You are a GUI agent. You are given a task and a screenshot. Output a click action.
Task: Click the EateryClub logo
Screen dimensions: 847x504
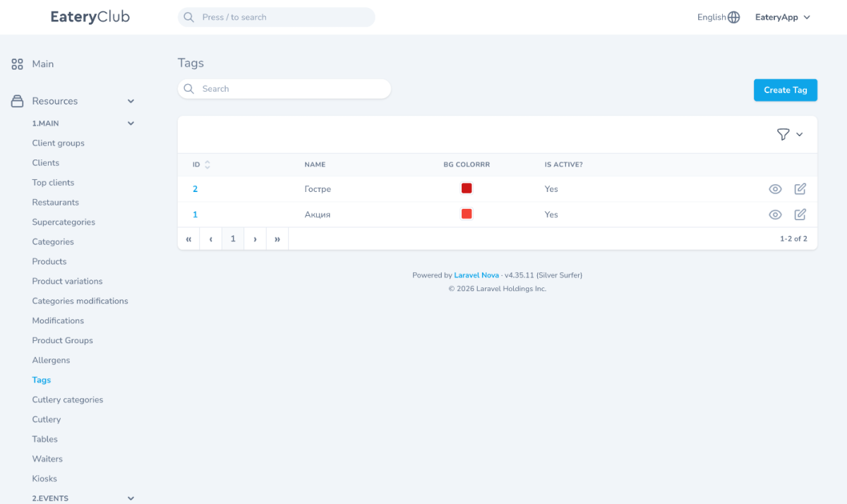90,17
